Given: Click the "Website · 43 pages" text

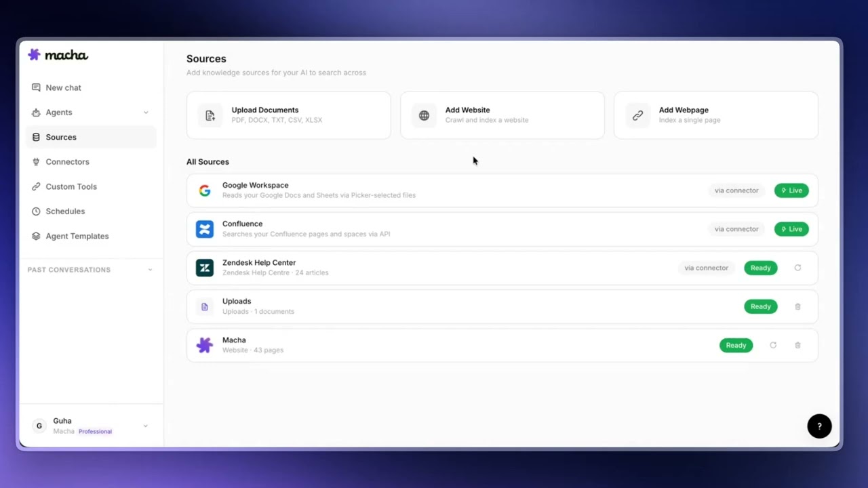Looking at the screenshot, I should (253, 350).
